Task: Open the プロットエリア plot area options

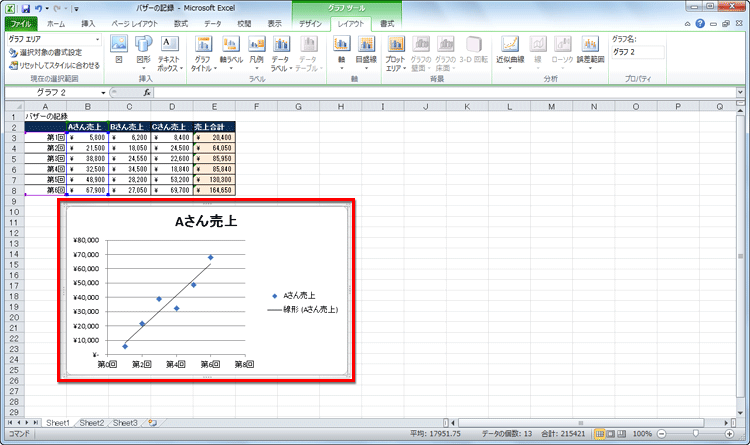Action: coord(396,54)
